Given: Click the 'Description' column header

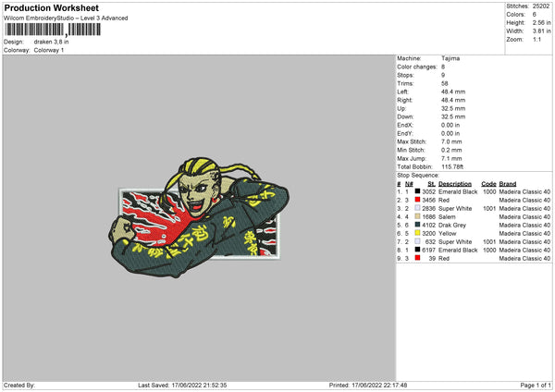Looking at the screenshot, I should [455, 184].
